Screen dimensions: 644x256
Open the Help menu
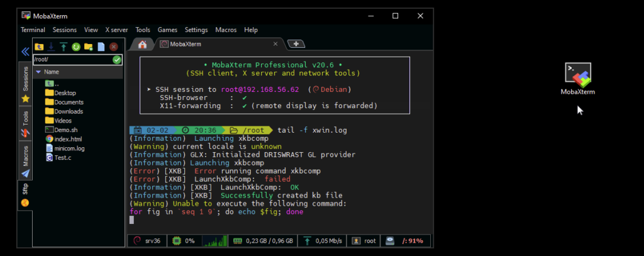coord(251,30)
